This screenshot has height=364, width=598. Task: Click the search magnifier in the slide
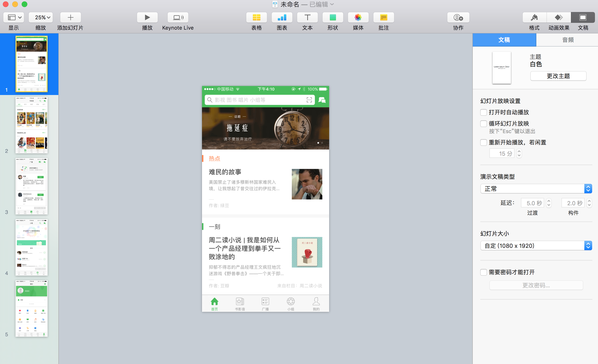point(210,100)
